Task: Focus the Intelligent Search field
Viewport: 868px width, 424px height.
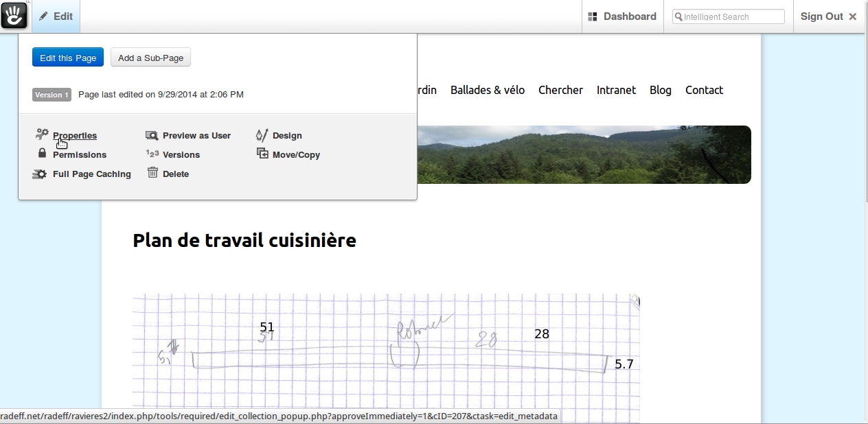Action: pyautogui.click(x=728, y=16)
